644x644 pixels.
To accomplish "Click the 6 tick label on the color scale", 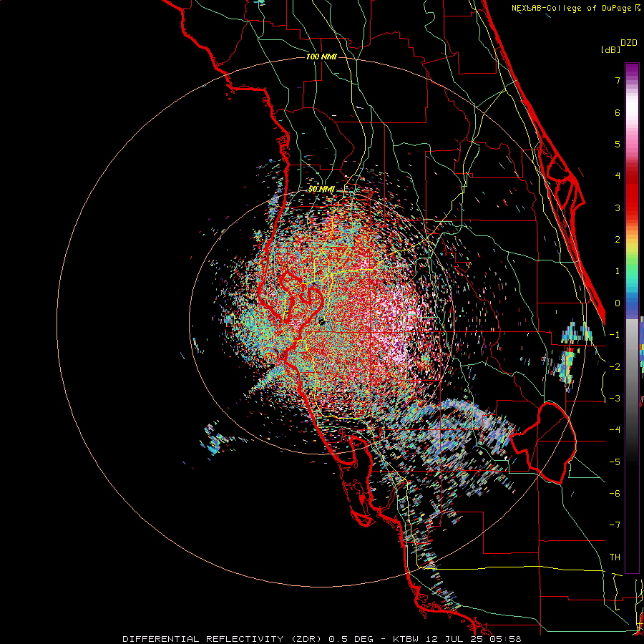I will click(618, 112).
